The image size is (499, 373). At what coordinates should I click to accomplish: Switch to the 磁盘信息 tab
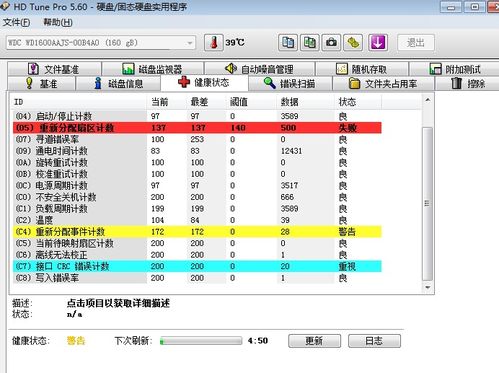(x=118, y=83)
